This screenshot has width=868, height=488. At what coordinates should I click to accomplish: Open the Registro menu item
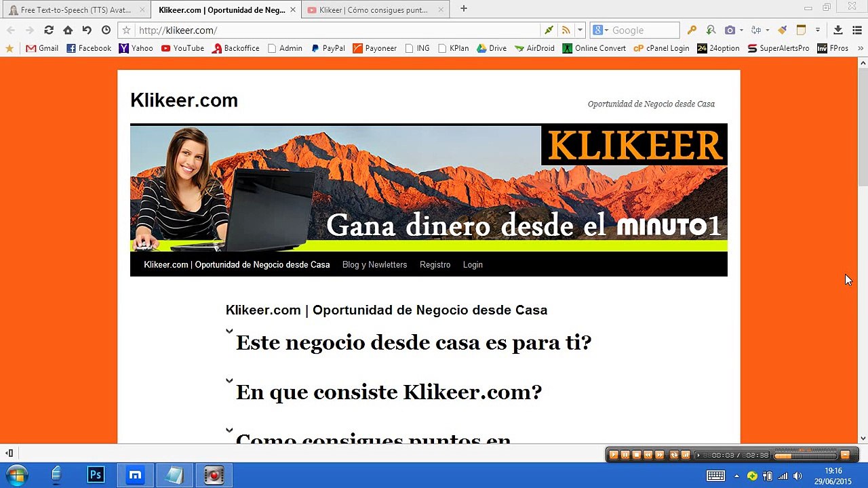coord(435,265)
